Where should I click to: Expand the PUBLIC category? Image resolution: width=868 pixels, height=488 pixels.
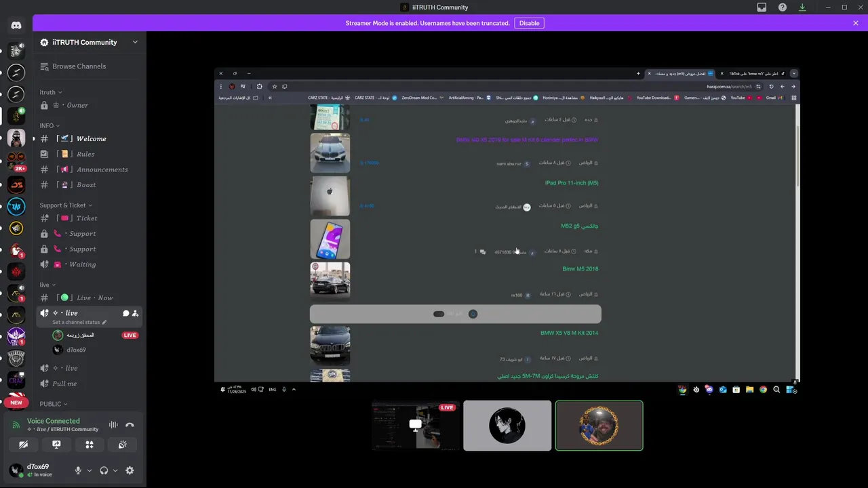(x=54, y=404)
